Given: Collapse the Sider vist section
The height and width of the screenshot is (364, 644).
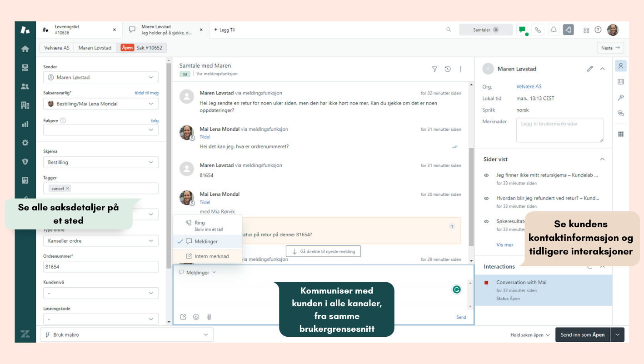Looking at the screenshot, I should click(602, 159).
